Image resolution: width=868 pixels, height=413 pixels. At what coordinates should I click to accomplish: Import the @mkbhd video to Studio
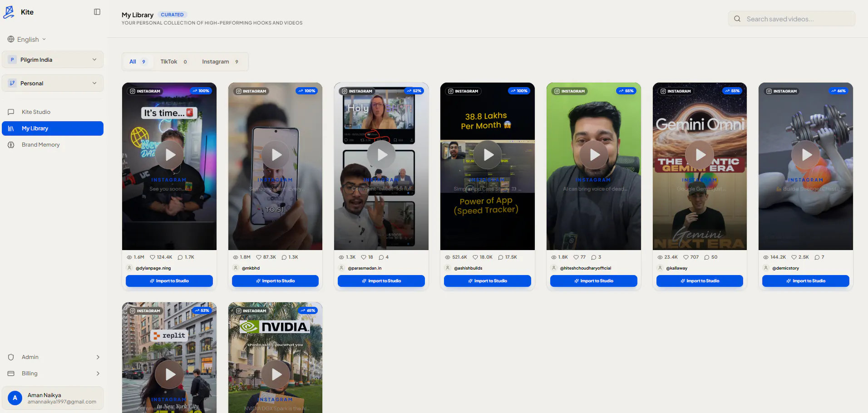click(x=276, y=281)
